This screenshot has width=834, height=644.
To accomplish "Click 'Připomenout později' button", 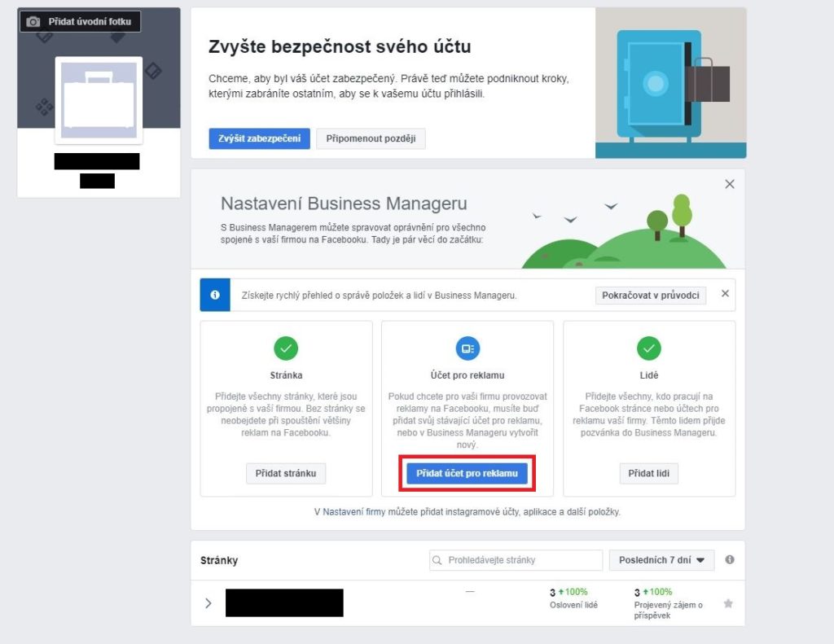I will coord(371,138).
